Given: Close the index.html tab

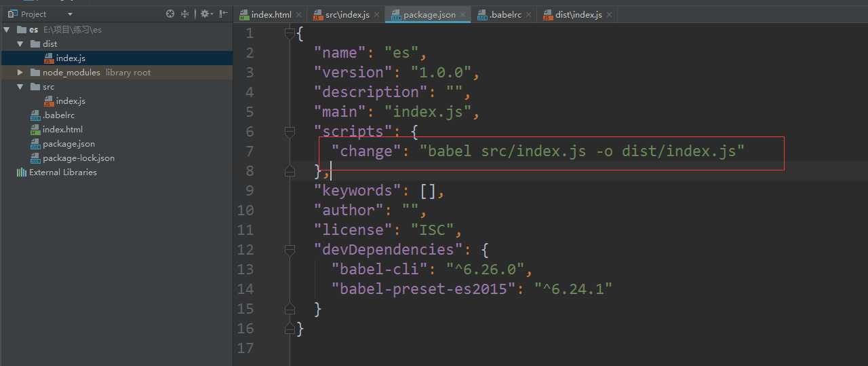Looking at the screenshot, I should pyautogui.click(x=299, y=14).
